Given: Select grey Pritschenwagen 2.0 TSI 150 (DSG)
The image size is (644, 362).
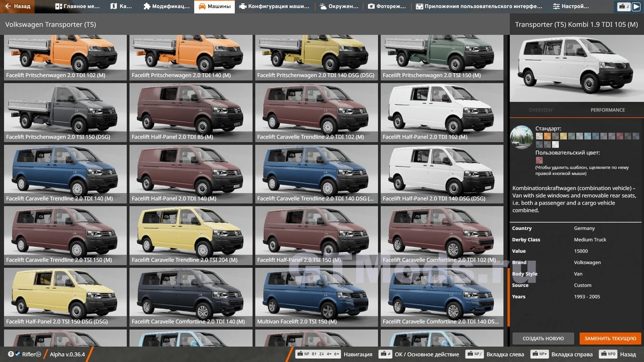Looking at the screenshot, I should [66, 113].
